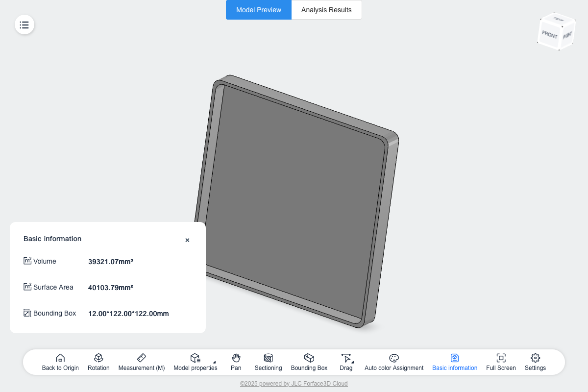This screenshot has width=588, height=392.
Task: Select the Rotation tool
Action: click(98, 362)
